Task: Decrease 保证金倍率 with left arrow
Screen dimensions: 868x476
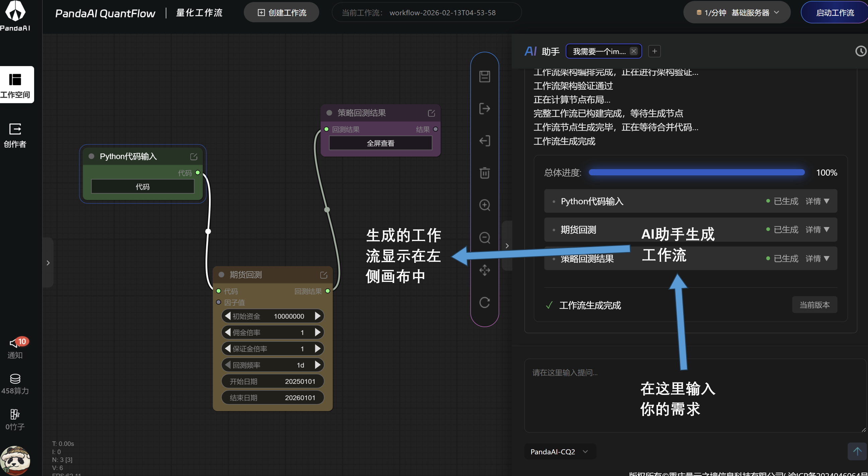Action: 227,348
